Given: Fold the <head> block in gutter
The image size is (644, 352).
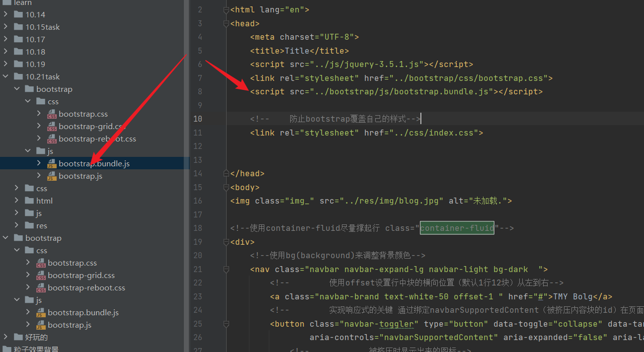Looking at the screenshot, I should point(227,23).
